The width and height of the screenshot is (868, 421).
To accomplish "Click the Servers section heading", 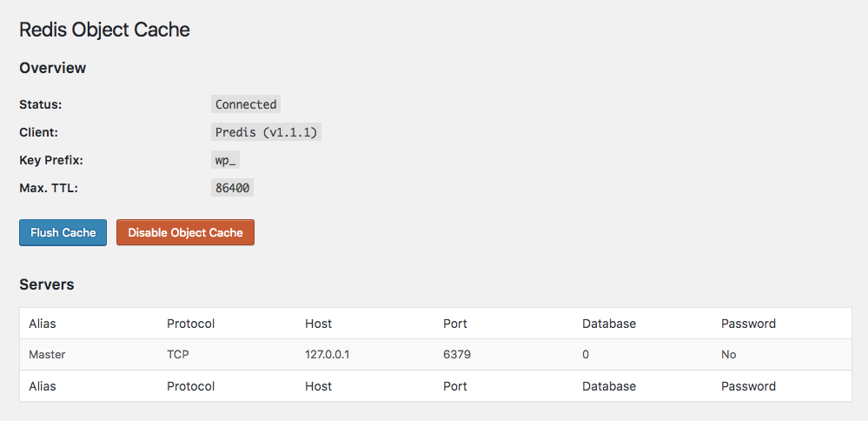I will pyautogui.click(x=47, y=284).
